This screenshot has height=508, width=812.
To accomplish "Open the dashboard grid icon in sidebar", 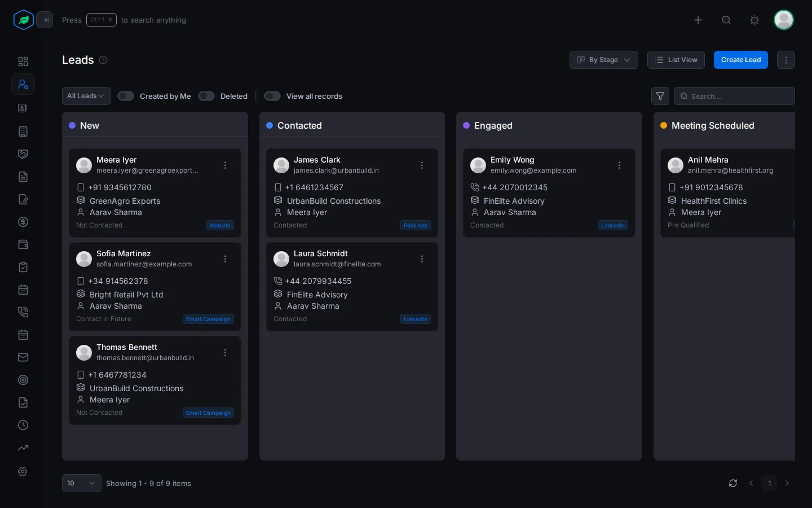I will (x=23, y=62).
